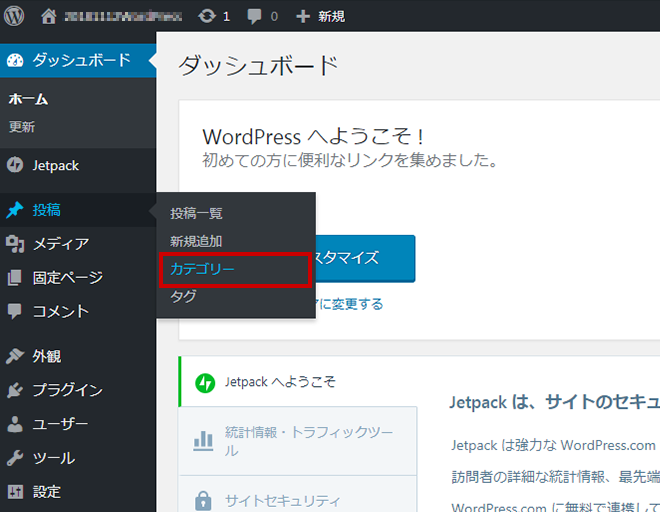Screen dimensions: 660x512
Task: Open the site home icon in the admin bar
Action: (x=49, y=16)
